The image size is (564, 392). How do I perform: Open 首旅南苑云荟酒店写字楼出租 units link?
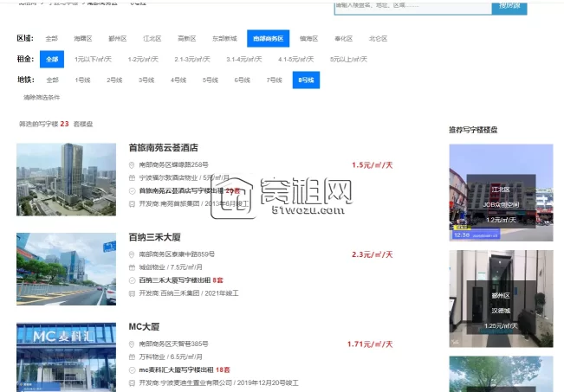click(x=190, y=190)
